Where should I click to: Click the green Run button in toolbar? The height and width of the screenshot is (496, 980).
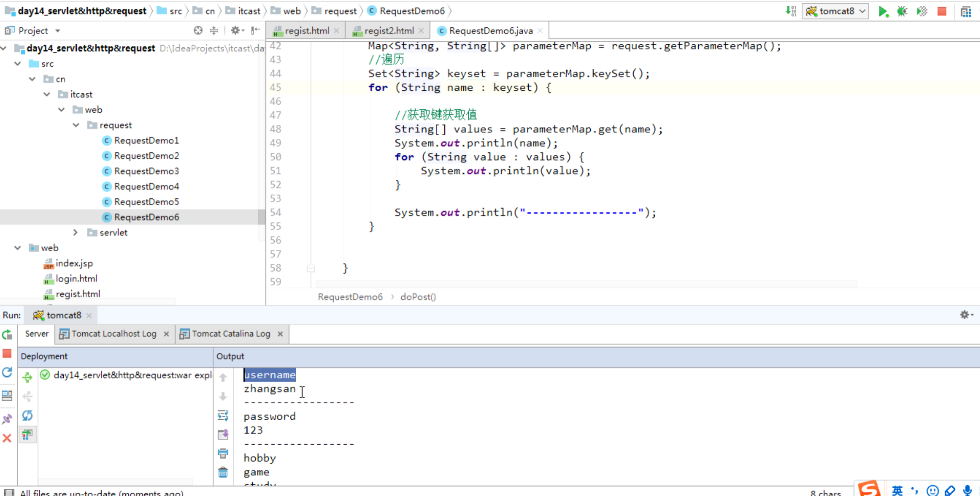click(882, 11)
